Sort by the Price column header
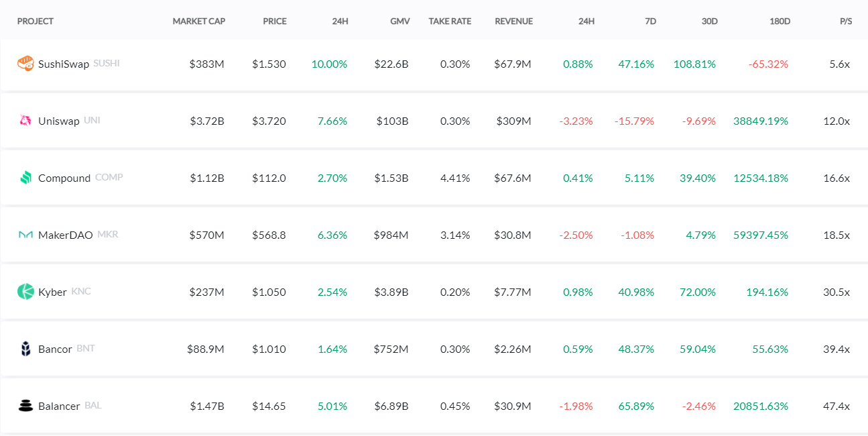 point(275,21)
